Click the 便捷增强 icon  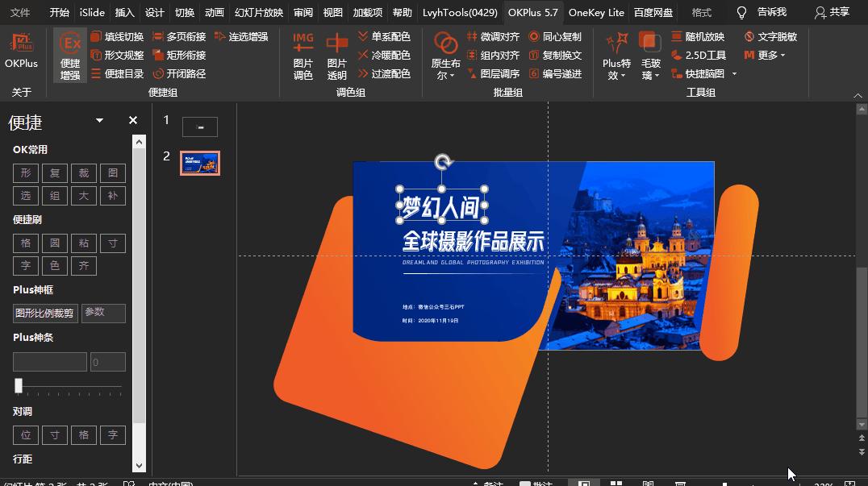pos(70,54)
